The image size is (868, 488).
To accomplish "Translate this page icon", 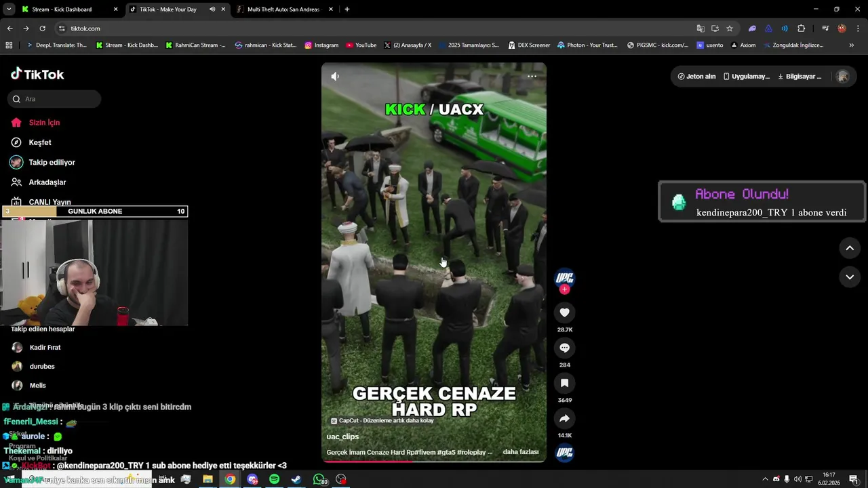I will 701,28.
